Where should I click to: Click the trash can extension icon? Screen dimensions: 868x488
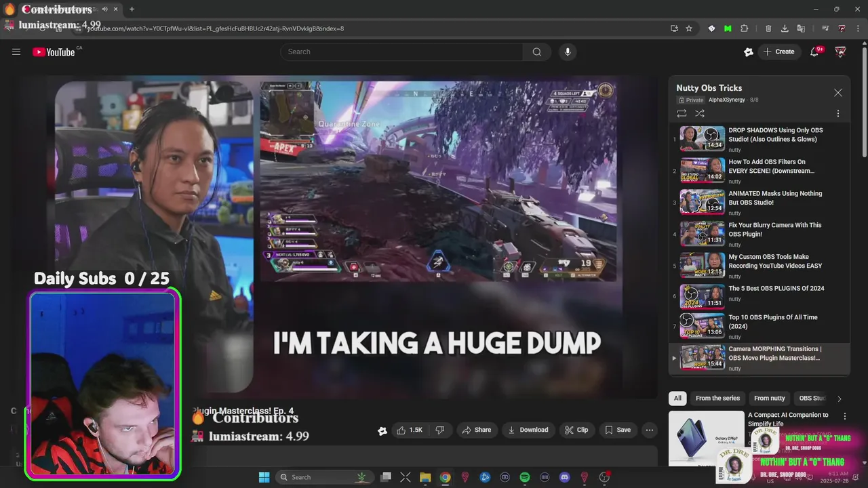pyautogui.click(x=768, y=28)
